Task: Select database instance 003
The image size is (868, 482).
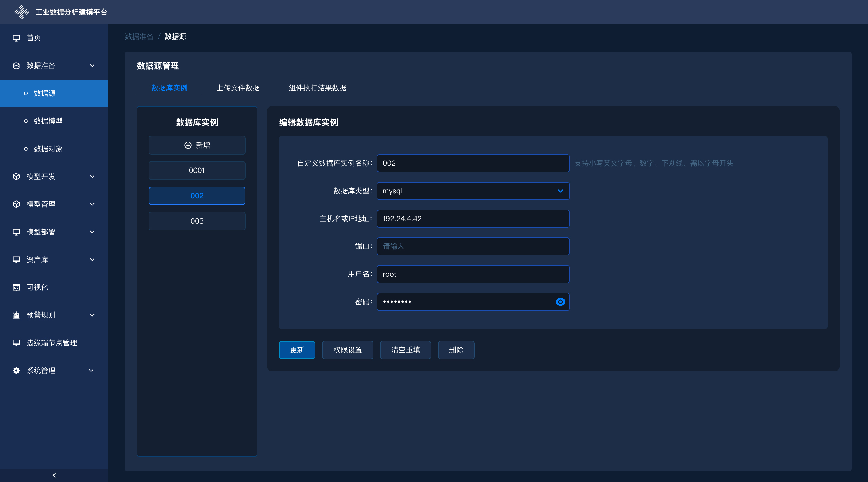Action: pyautogui.click(x=197, y=221)
